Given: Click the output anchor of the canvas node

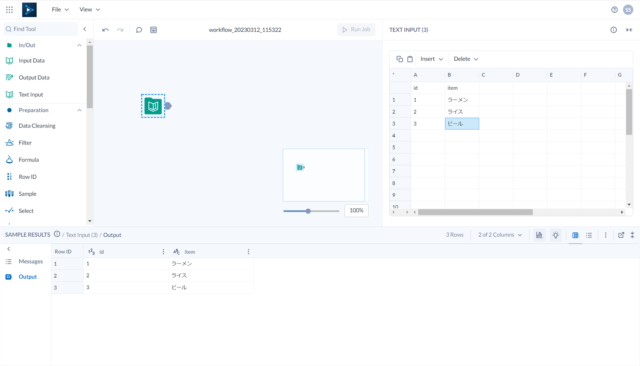Looking at the screenshot, I should [168, 106].
